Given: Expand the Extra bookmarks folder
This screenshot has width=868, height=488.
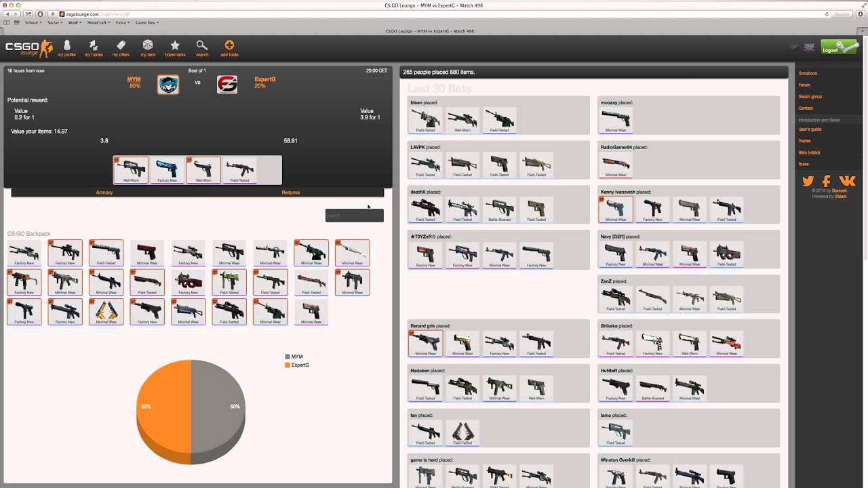Looking at the screenshot, I should (123, 22).
